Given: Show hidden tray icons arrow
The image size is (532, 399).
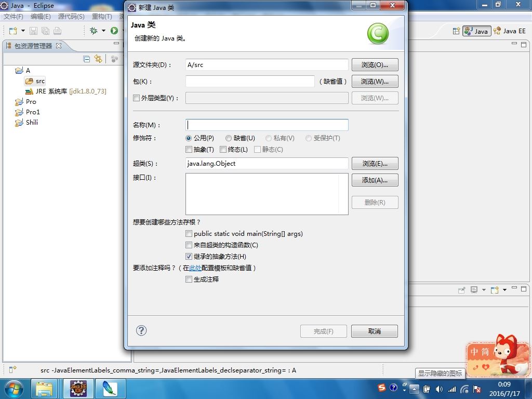Looking at the screenshot, I should (414, 389).
